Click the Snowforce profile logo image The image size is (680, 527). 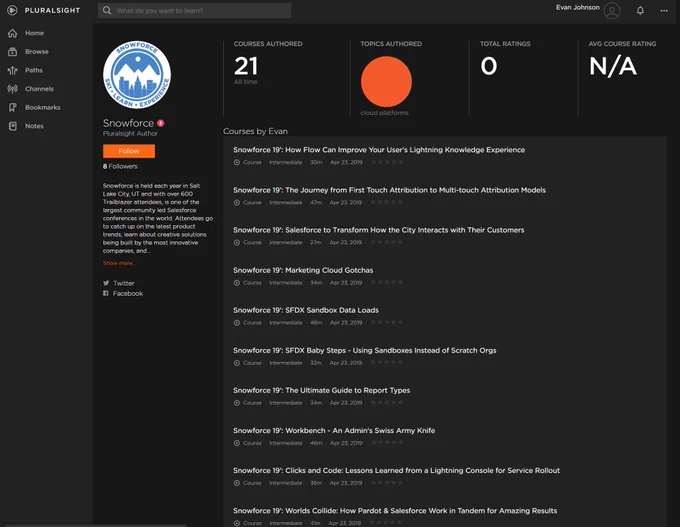click(137, 75)
